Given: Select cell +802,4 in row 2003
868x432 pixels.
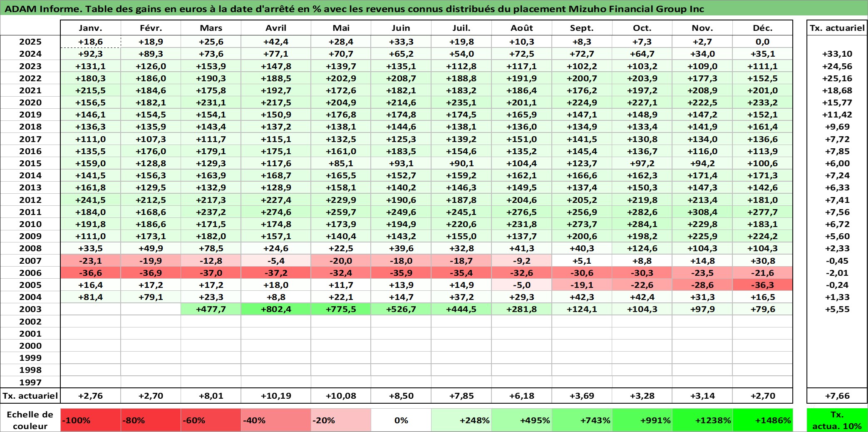Looking at the screenshot, I should point(276,309).
